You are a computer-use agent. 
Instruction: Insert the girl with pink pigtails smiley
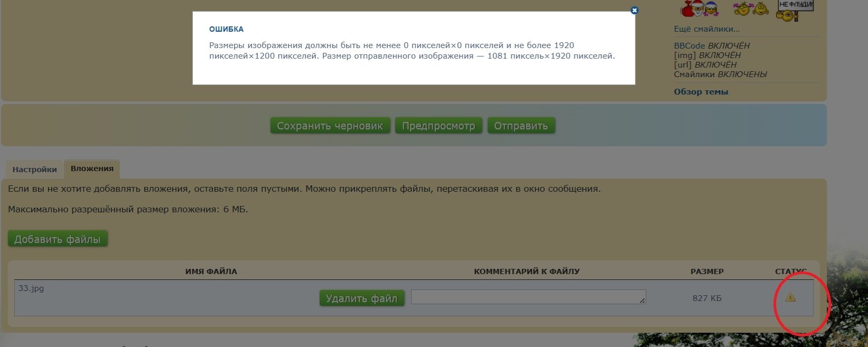coord(742,9)
